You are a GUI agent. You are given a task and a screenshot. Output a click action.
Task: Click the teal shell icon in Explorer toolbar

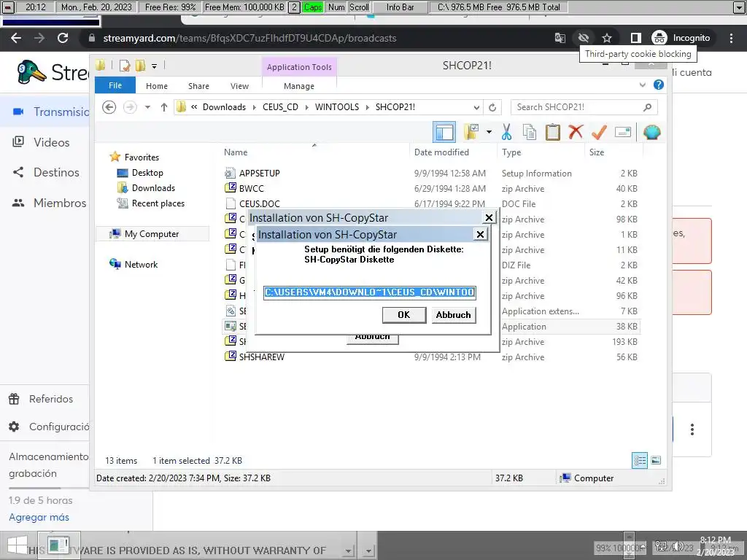point(651,132)
